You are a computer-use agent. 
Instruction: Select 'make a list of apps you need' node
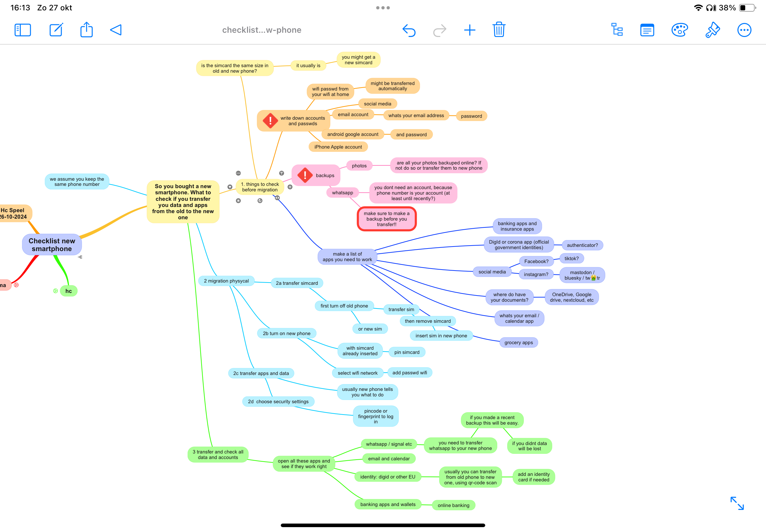pyautogui.click(x=347, y=257)
